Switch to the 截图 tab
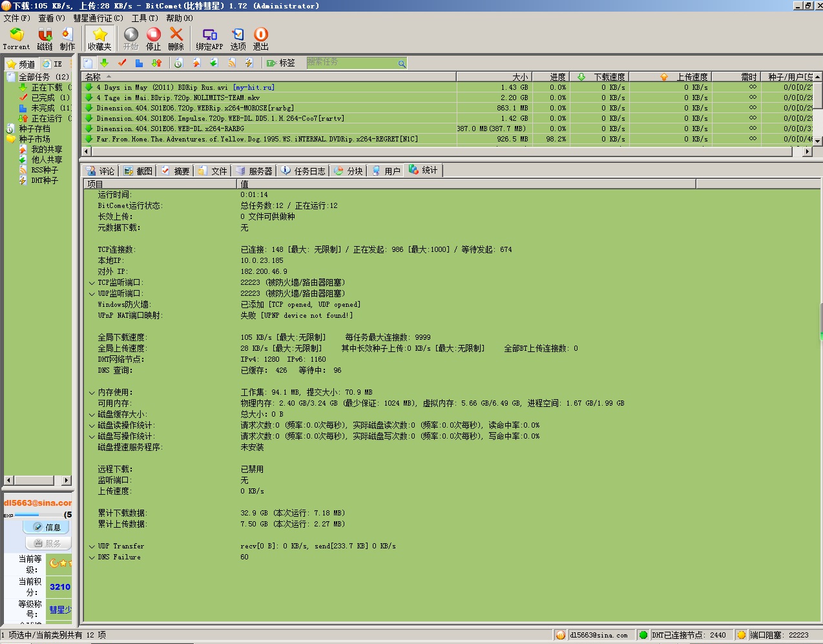This screenshot has width=823, height=644. click(138, 171)
